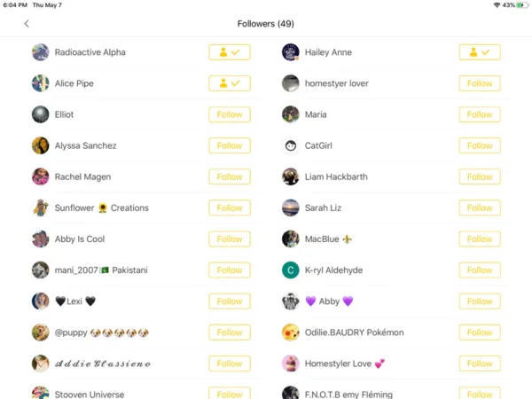Tap the back arrow icon
Image resolution: width=532 pixels, height=399 pixels.
[27, 24]
